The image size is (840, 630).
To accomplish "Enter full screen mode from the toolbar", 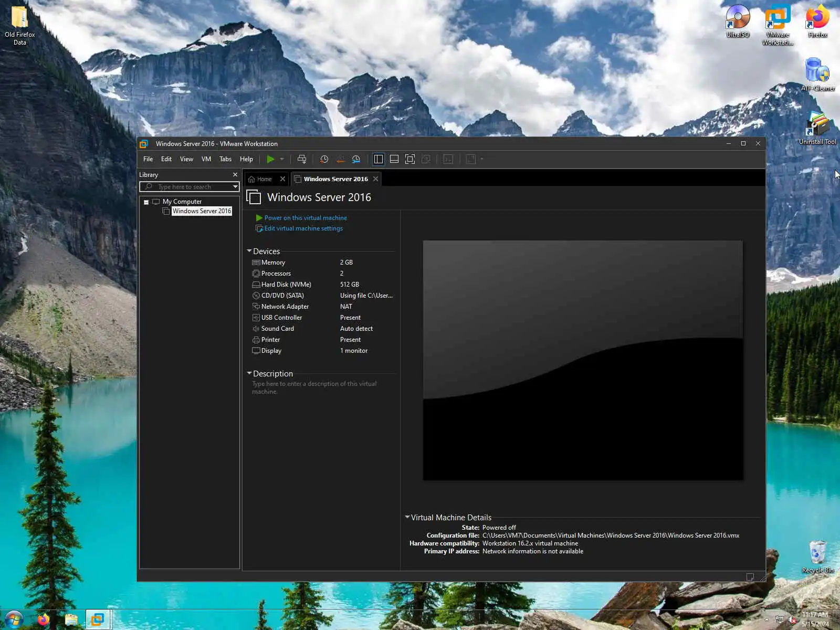I will coord(410,159).
